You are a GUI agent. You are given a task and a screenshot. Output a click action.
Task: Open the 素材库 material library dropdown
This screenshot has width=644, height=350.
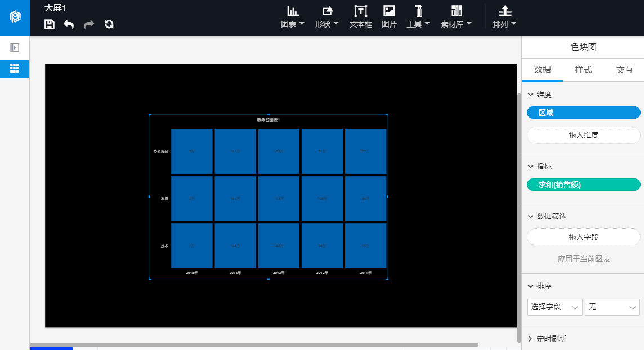coord(456,17)
